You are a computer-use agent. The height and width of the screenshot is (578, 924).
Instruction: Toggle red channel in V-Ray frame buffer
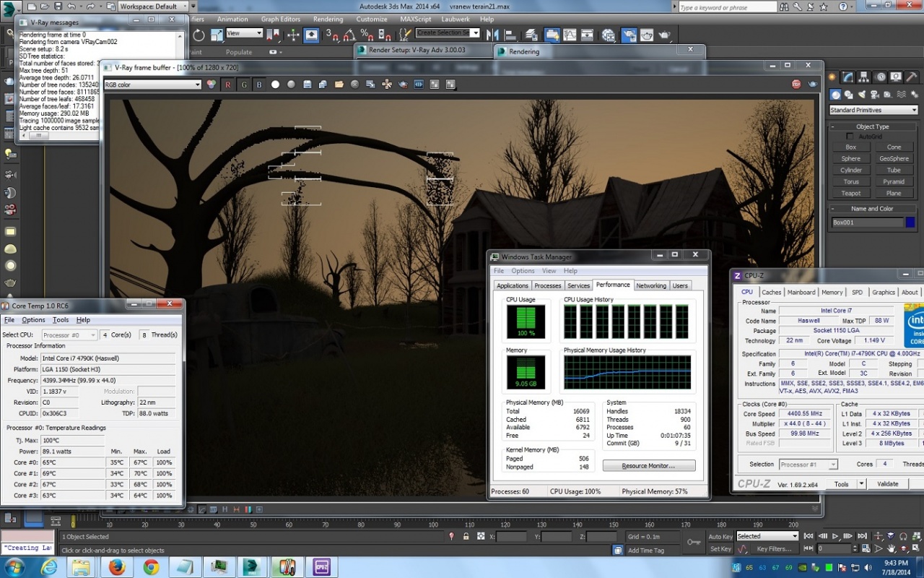pos(228,85)
